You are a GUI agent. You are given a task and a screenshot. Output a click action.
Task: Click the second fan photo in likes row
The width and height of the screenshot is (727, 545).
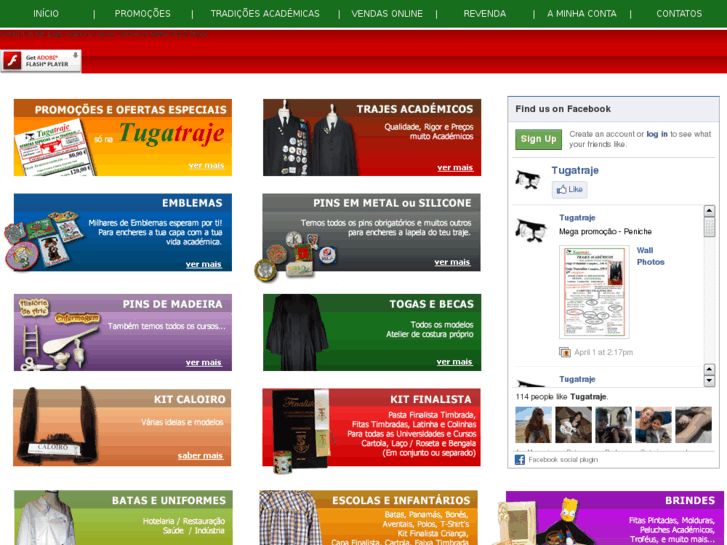pos(574,425)
